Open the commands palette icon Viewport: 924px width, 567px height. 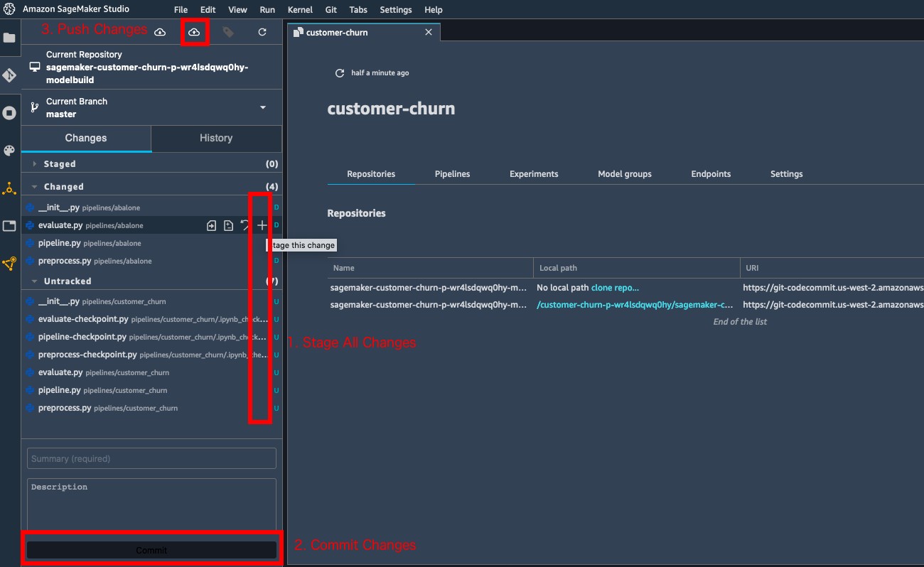pyautogui.click(x=9, y=151)
